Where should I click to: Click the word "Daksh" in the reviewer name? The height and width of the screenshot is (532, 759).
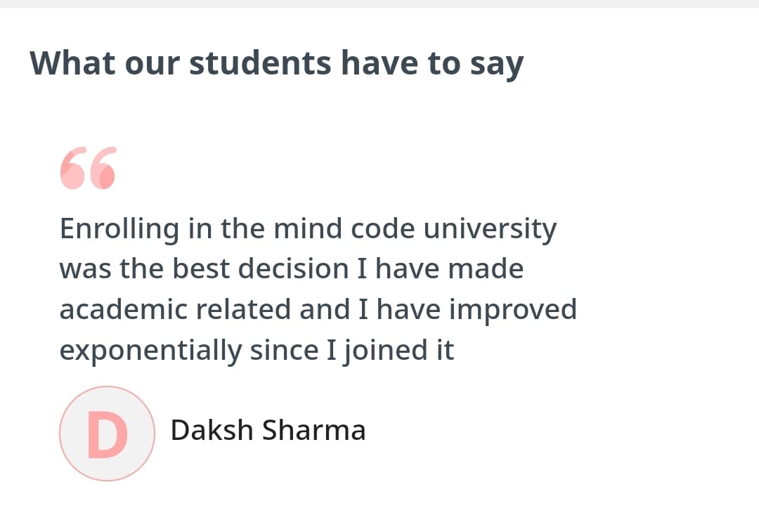[212, 430]
